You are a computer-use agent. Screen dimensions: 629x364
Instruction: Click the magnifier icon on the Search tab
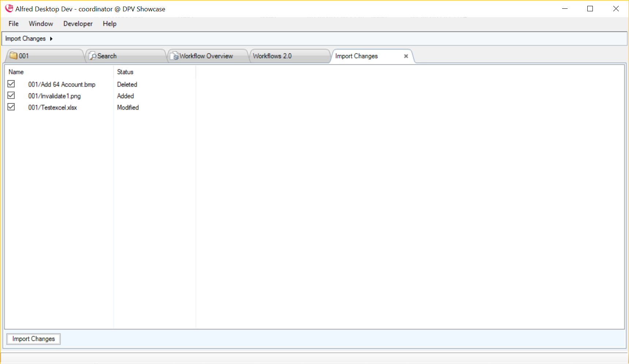[x=93, y=56]
